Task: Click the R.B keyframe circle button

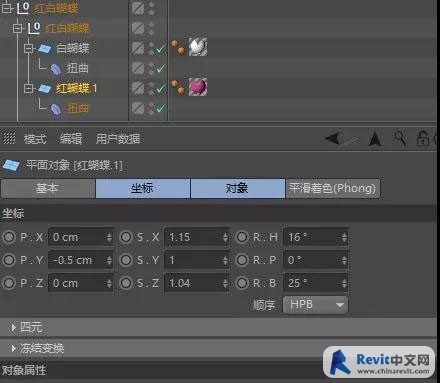Action: 242,283
